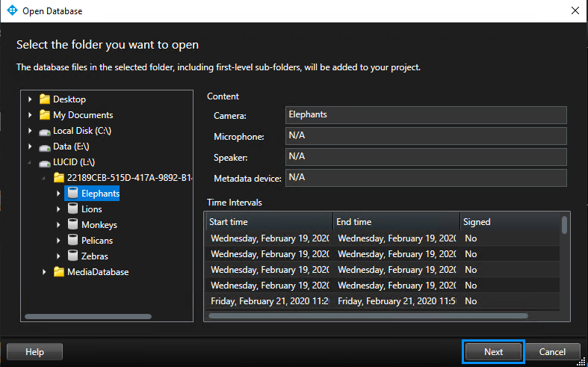Click the folder tree horizontal scrollbar
Screen dimensions: 588x367
88,317
